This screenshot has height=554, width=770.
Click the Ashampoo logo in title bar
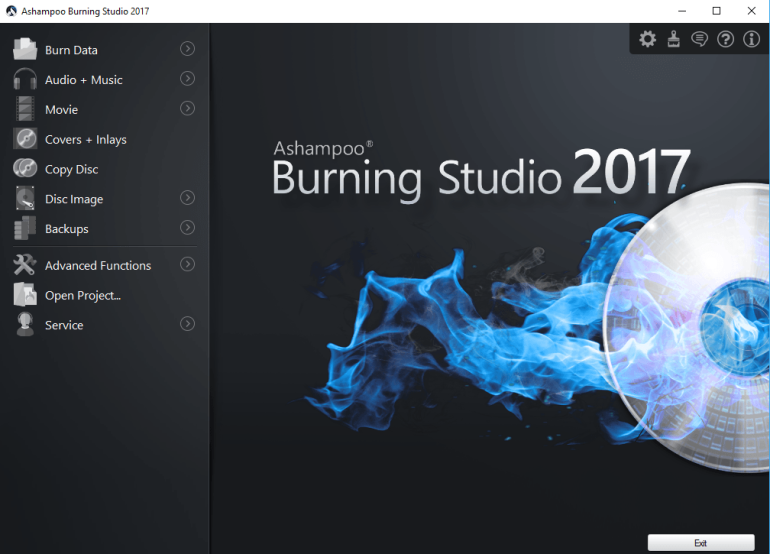pos(11,11)
